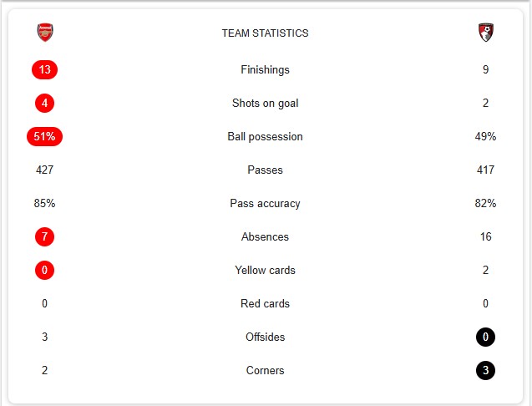Click the red 51% possession badge
This screenshot has width=532, height=406.
coord(44,136)
